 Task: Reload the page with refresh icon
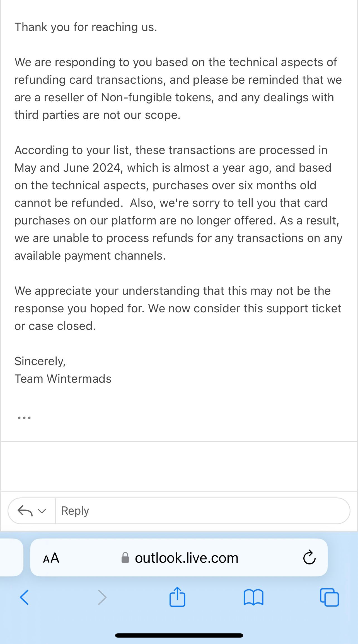[x=309, y=558]
